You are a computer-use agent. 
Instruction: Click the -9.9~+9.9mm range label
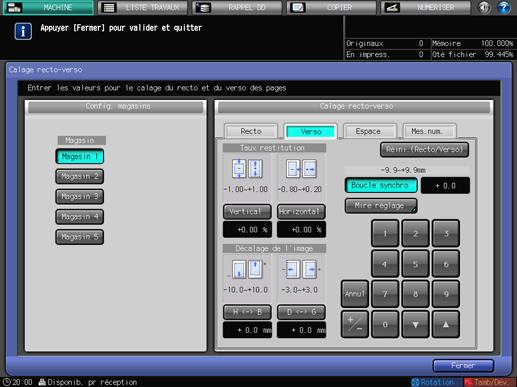[x=403, y=170]
